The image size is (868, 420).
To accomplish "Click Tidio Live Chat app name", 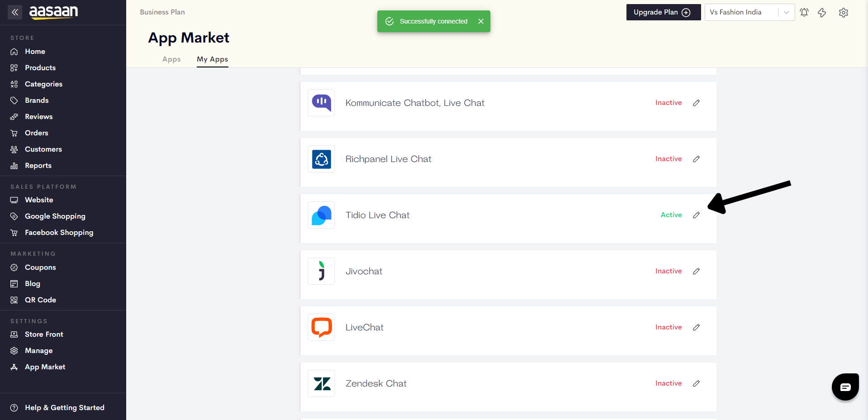I will 377,215.
